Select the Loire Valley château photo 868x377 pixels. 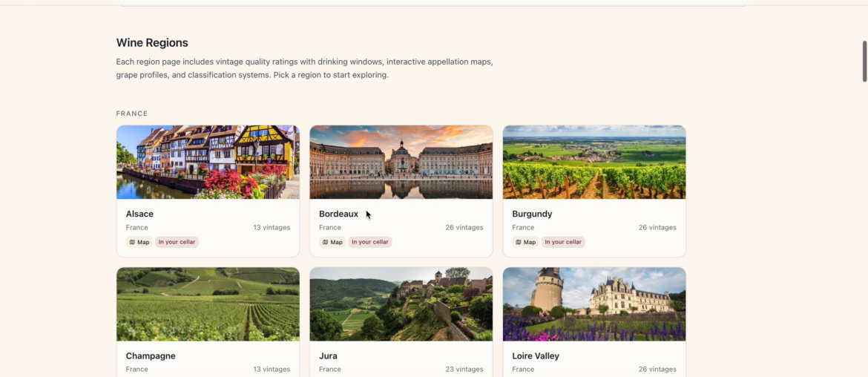(594, 304)
